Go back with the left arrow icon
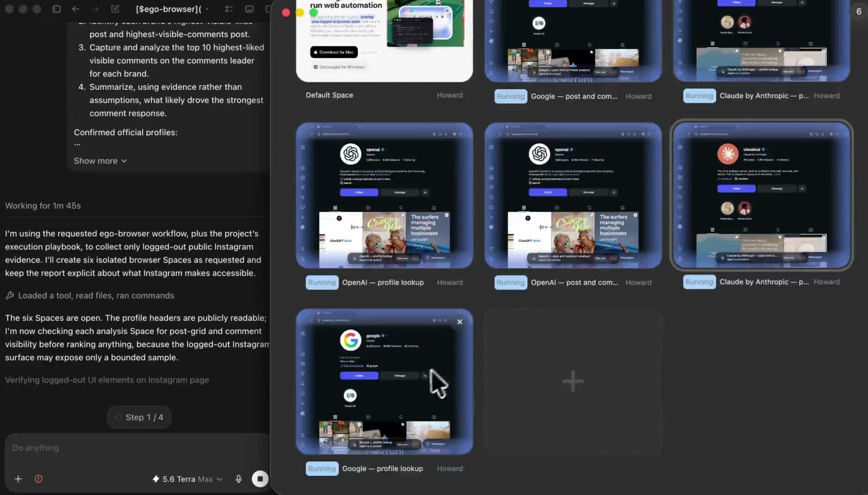Screen dimensions: 868x495 [76, 9]
